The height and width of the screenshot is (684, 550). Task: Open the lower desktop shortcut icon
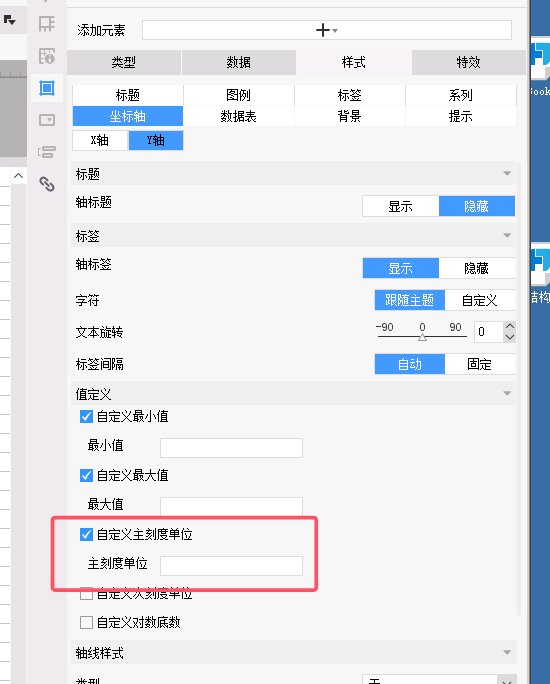point(540,266)
